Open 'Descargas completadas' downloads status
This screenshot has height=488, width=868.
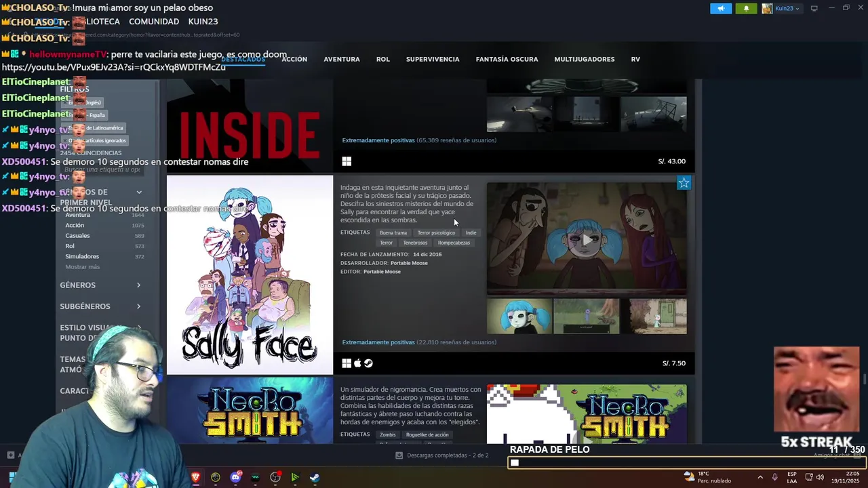pos(448,455)
